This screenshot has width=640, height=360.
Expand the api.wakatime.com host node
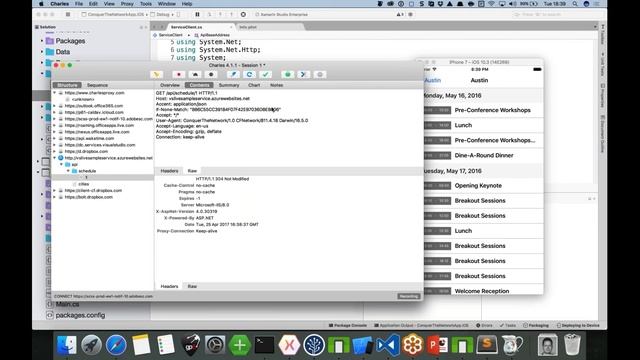(x=55, y=138)
